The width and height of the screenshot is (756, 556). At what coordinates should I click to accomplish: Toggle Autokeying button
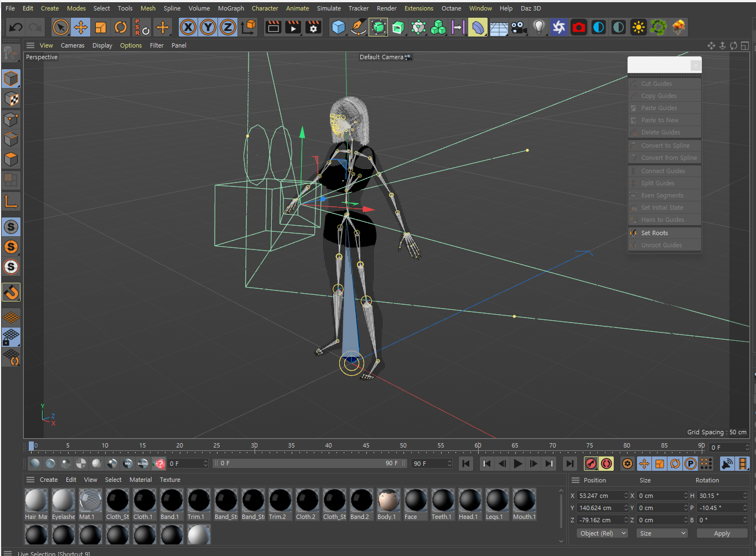pos(607,464)
